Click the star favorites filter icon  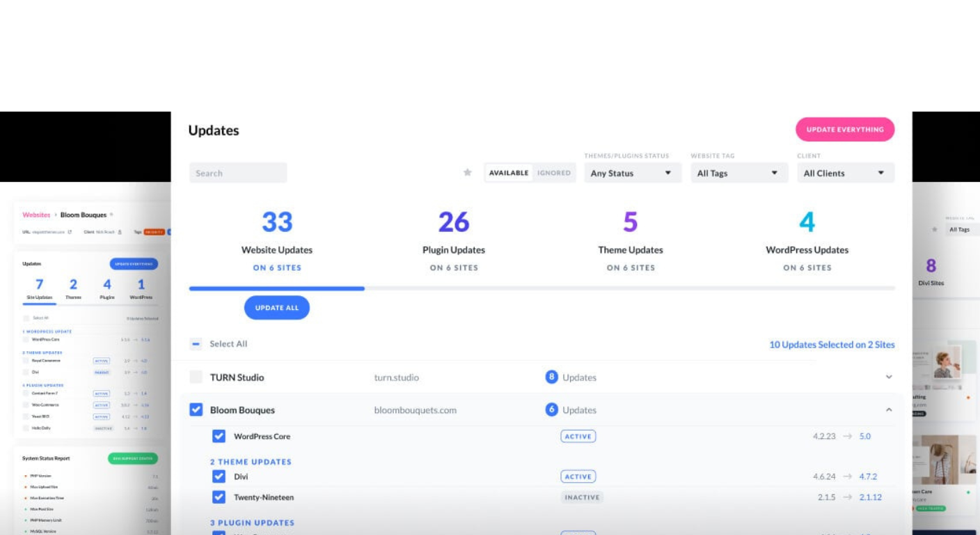pyautogui.click(x=468, y=173)
